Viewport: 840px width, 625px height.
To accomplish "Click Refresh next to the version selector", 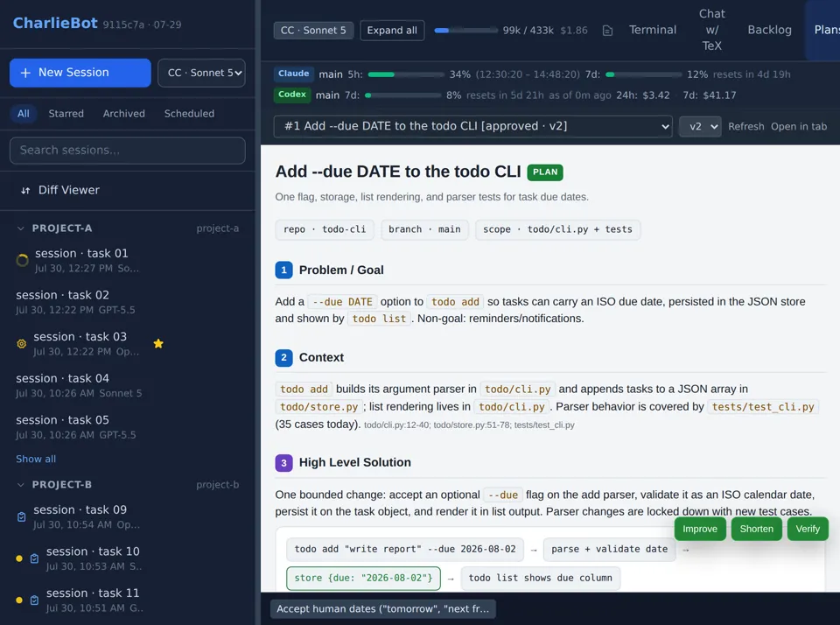I will click(x=745, y=127).
